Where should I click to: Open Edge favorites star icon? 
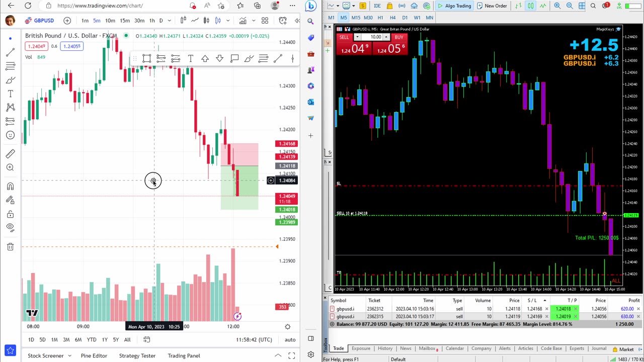tap(240, 6)
